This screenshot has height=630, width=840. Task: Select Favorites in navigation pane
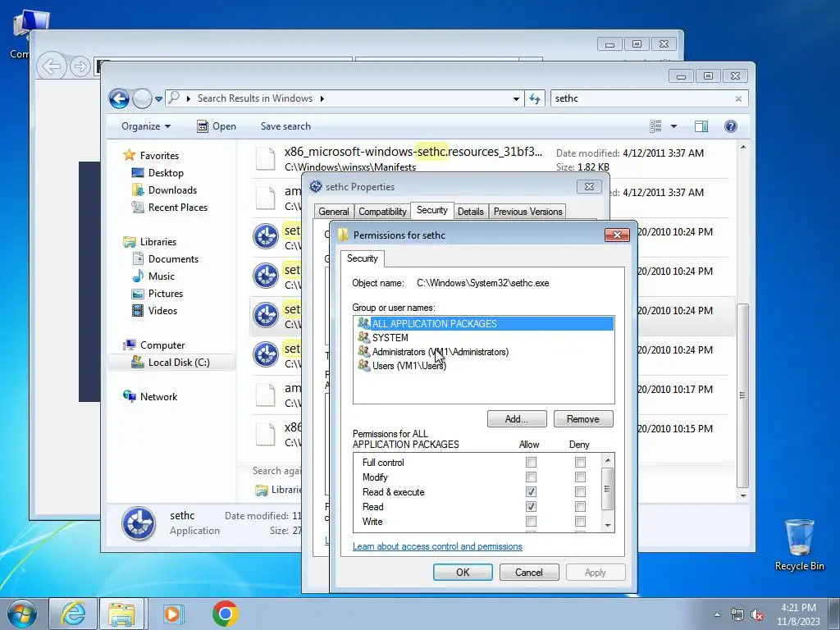tap(152, 155)
